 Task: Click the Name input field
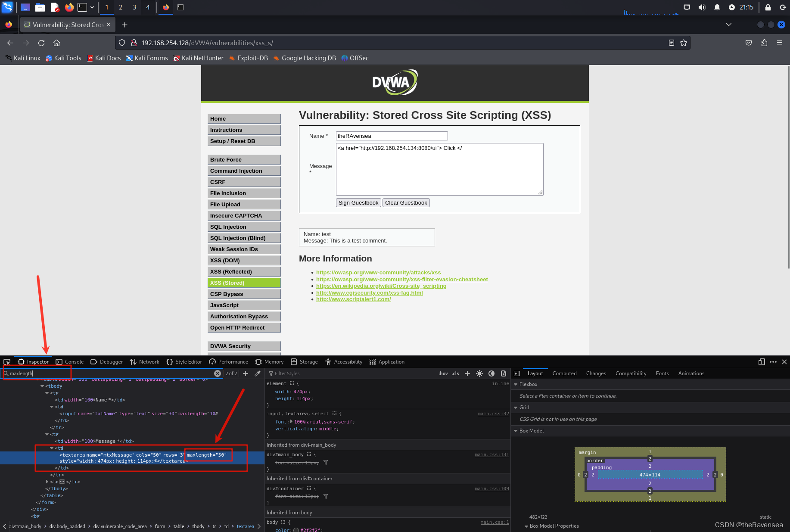(x=392, y=136)
